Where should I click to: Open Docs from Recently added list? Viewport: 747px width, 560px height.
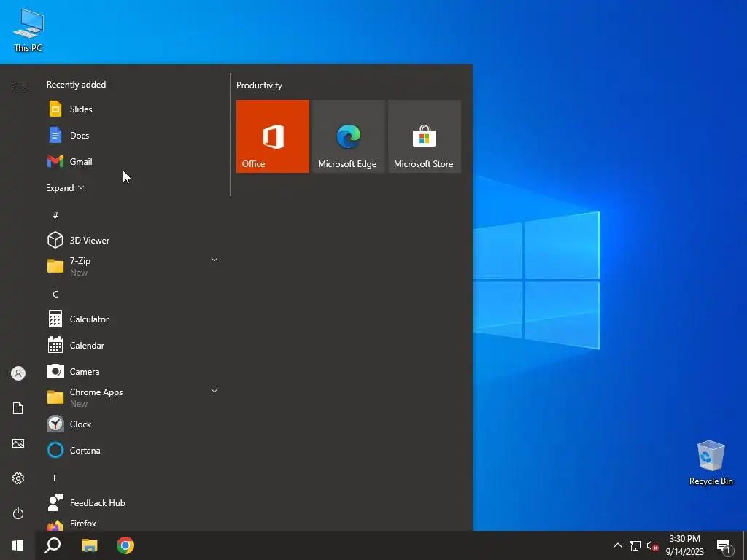133,135
